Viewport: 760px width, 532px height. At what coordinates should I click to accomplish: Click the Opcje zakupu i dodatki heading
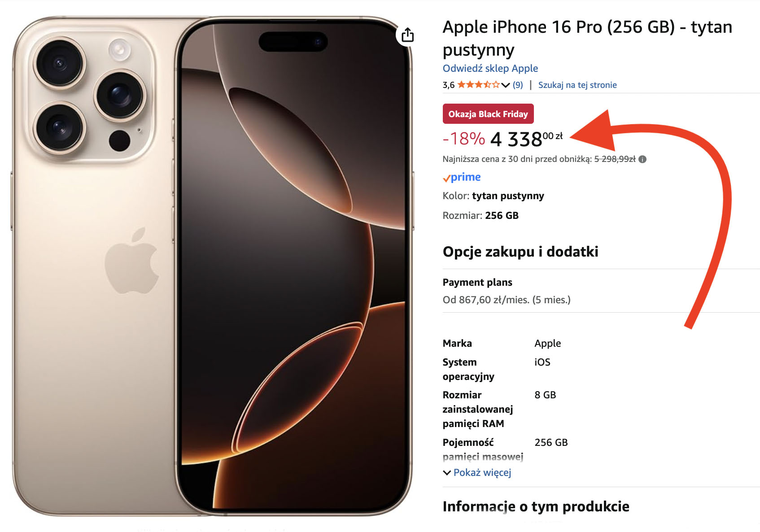pyautogui.click(x=520, y=252)
